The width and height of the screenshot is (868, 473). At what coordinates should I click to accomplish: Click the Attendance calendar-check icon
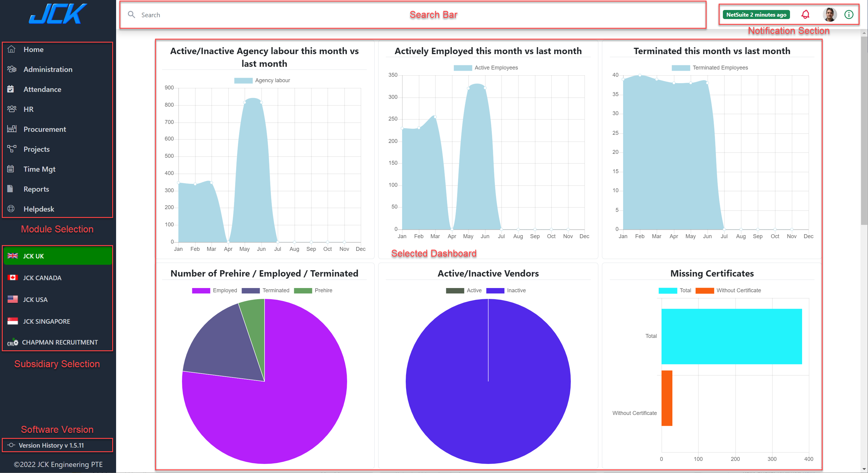[x=11, y=89]
